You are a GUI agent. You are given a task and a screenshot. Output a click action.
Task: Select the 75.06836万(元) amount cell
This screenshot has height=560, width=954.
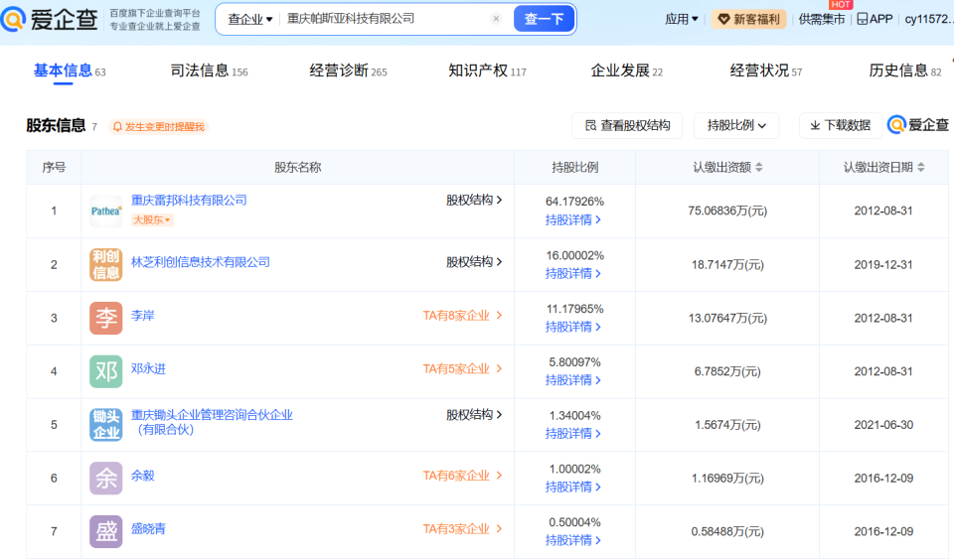point(727,210)
